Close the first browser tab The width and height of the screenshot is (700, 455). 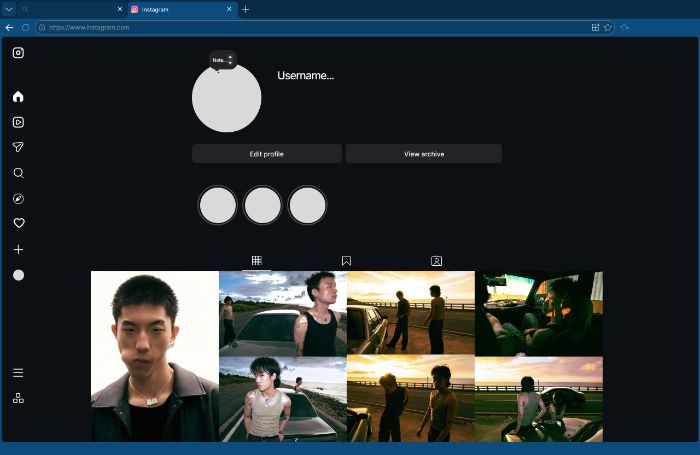120,9
